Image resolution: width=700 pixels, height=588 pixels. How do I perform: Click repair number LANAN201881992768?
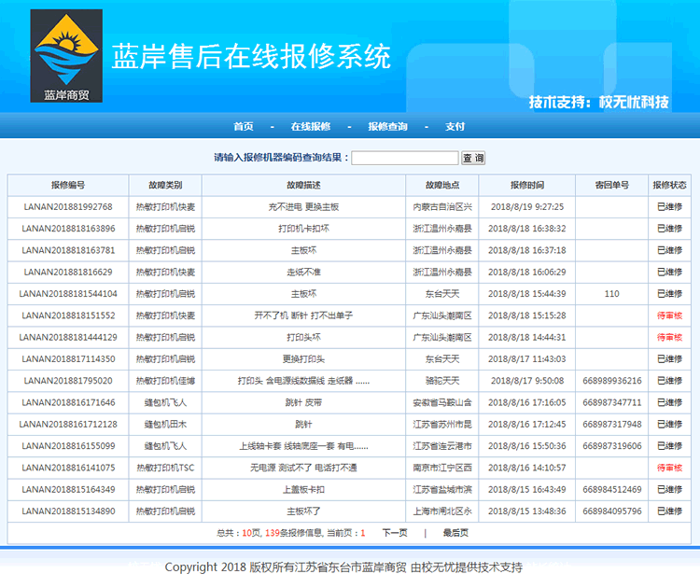pos(68,207)
